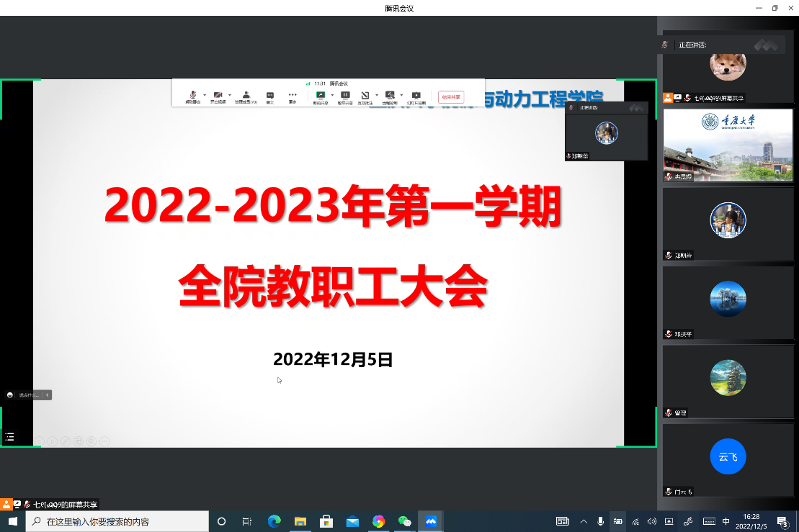Open interactive annotation (互动批注) tool
The width and height of the screenshot is (799, 532).
tap(365, 96)
